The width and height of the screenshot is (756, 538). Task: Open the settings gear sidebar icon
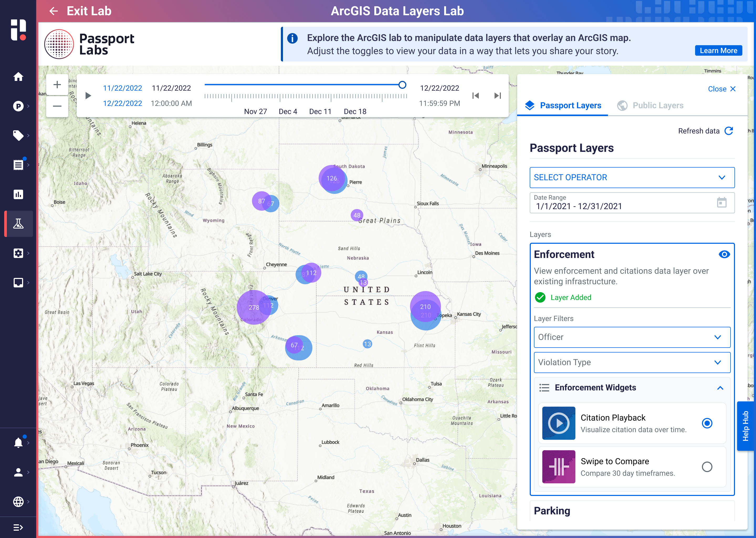pos(18,253)
